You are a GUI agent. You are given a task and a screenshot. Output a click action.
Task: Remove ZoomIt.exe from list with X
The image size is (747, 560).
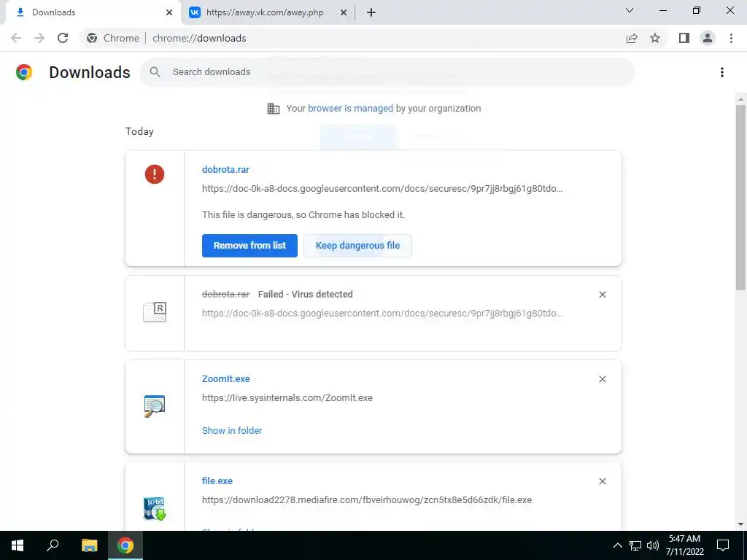click(602, 379)
